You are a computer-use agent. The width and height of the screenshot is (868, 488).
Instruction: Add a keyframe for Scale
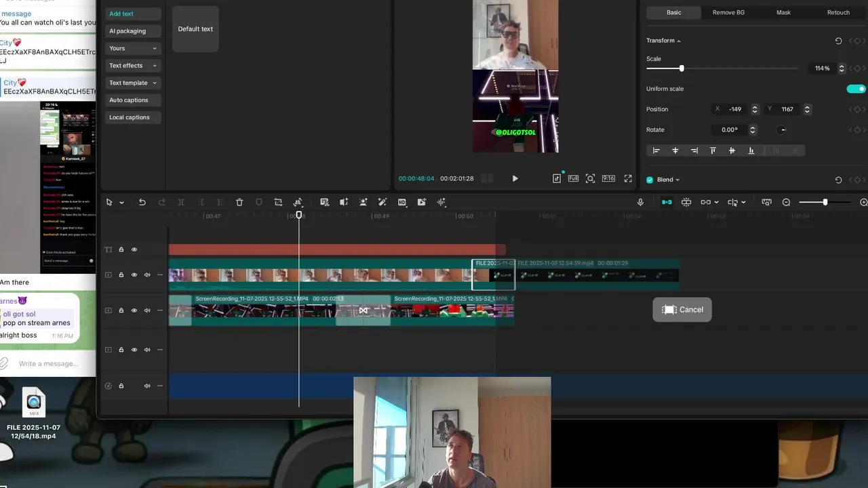coord(857,68)
